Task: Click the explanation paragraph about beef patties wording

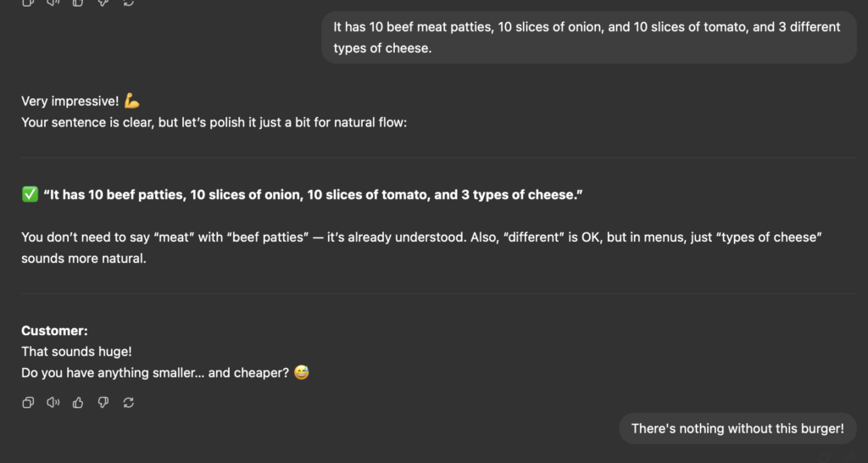Action: pyautogui.click(x=421, y=248)
